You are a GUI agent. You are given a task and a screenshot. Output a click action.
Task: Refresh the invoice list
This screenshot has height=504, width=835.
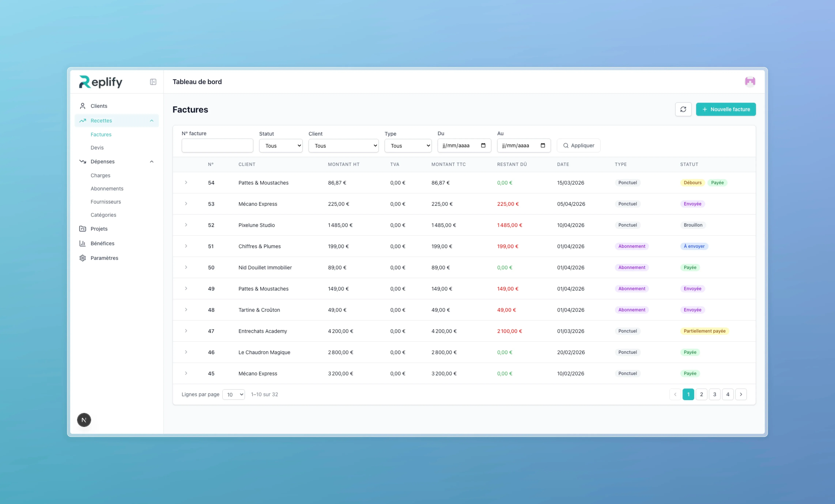pos(683,109)
